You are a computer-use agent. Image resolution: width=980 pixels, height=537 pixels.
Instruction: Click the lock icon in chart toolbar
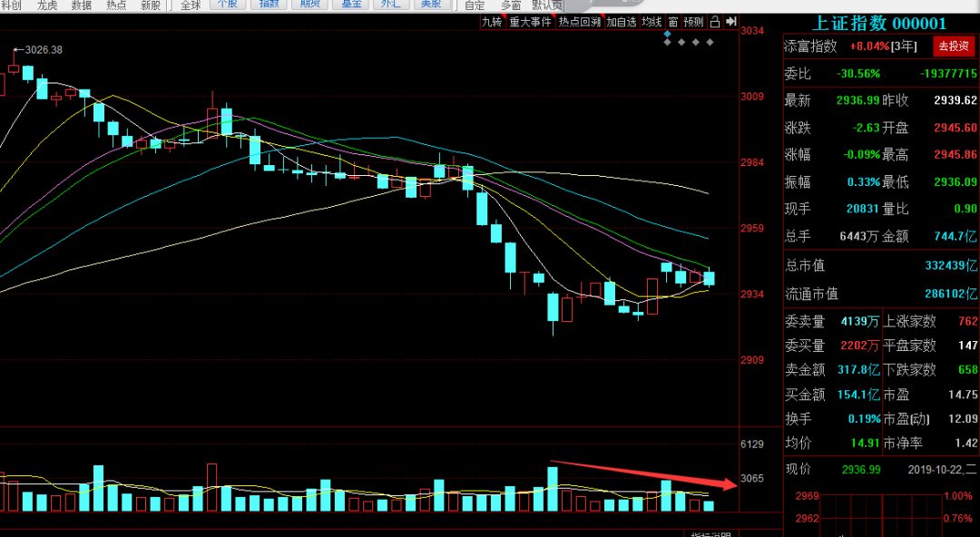[x=715, y=22]
